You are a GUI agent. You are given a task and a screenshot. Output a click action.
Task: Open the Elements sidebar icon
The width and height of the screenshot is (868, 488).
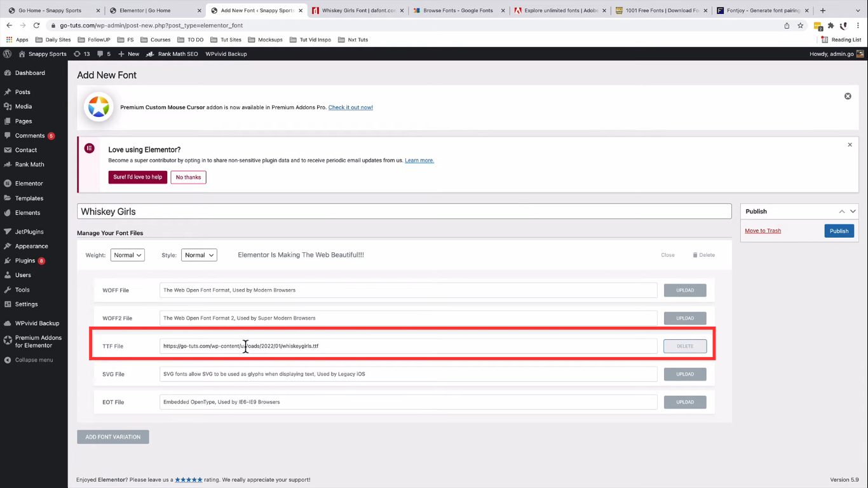[8, 213]
